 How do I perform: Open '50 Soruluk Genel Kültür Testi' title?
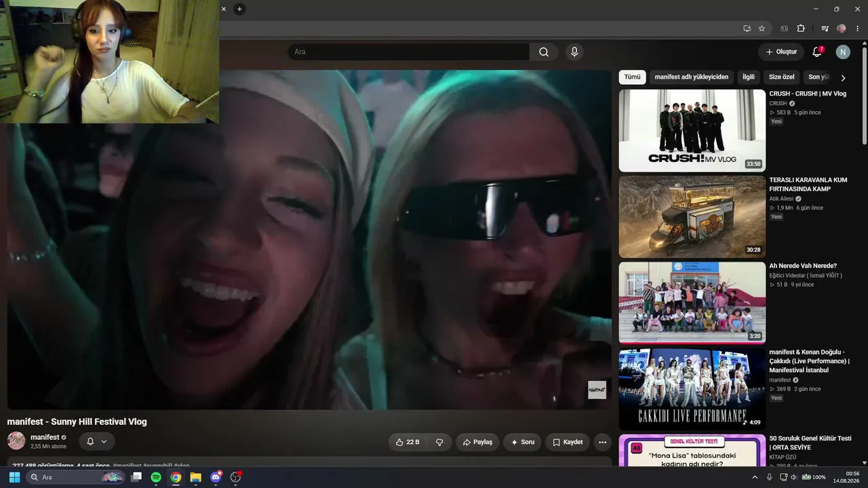point(810,443)
